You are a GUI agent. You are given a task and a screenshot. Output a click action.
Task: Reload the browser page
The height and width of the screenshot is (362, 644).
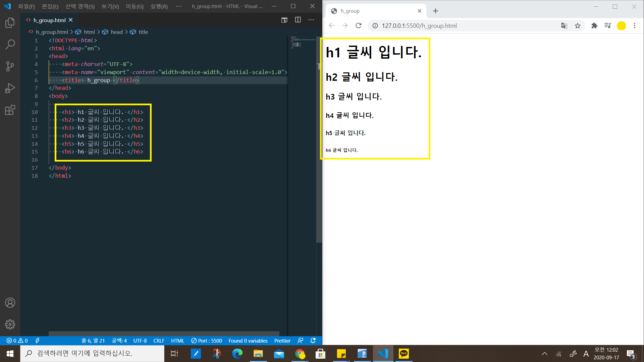[359, 26]
